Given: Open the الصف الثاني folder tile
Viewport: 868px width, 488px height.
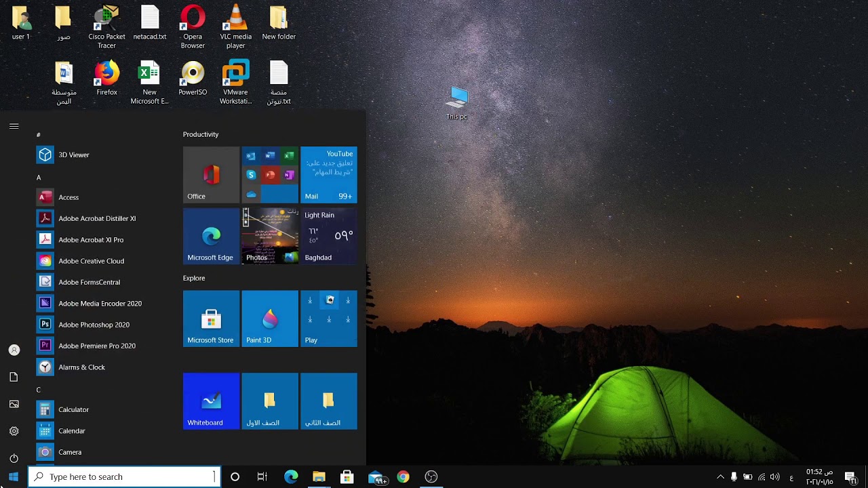Looking at the screenshot, I should tap(328, 401).
